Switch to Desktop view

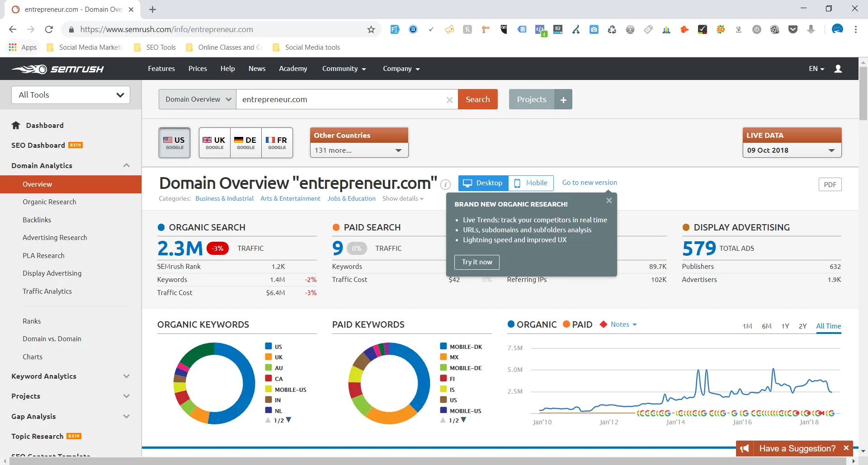click(x=483, y=183)
